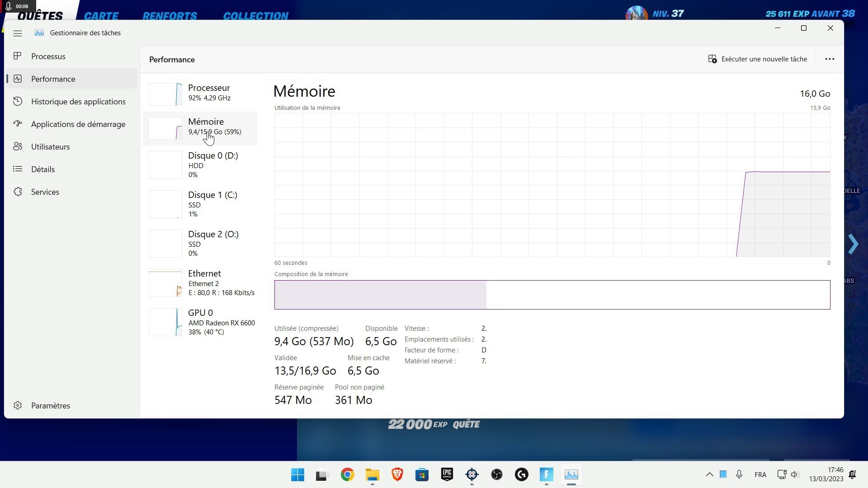Open Paramètres in Task Manager
868x488 pixels.
(x=51, y=406)
